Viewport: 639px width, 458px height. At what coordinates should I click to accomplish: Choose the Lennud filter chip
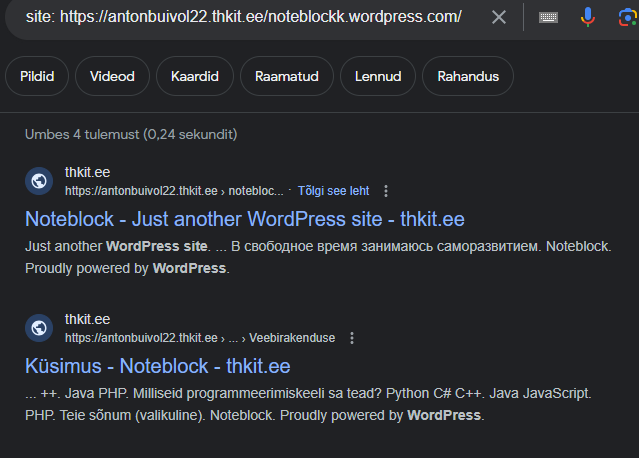click(378, 76)
